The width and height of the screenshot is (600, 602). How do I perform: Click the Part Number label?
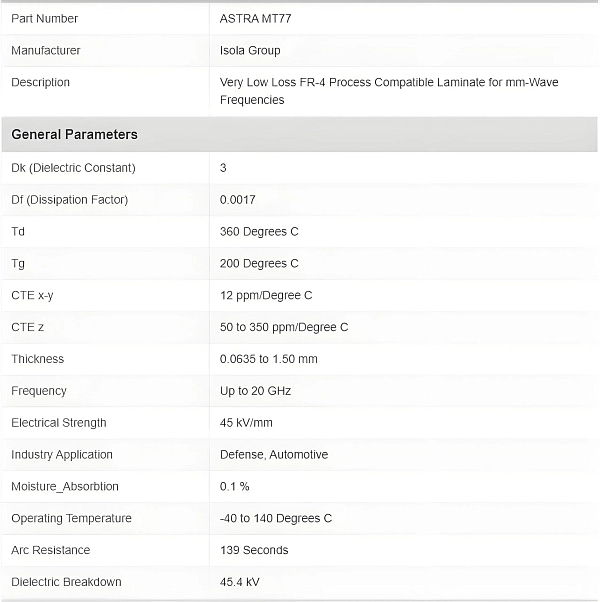[44, 18]
